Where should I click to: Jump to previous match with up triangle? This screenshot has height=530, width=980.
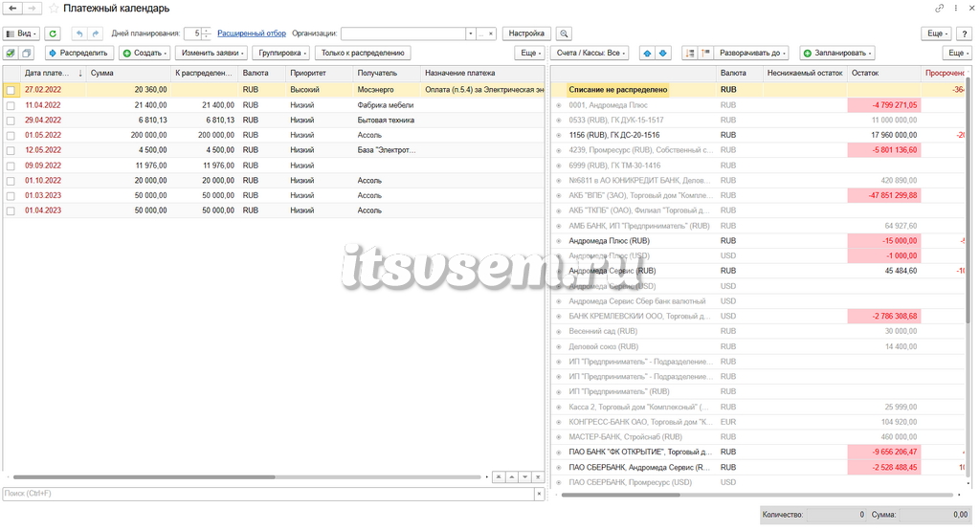pos(512,476)
